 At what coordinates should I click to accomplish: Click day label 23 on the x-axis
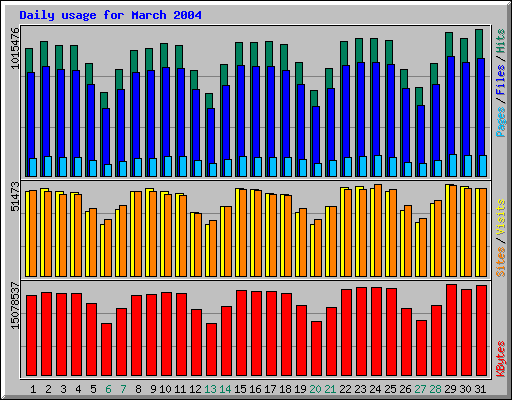pos(360,389)
